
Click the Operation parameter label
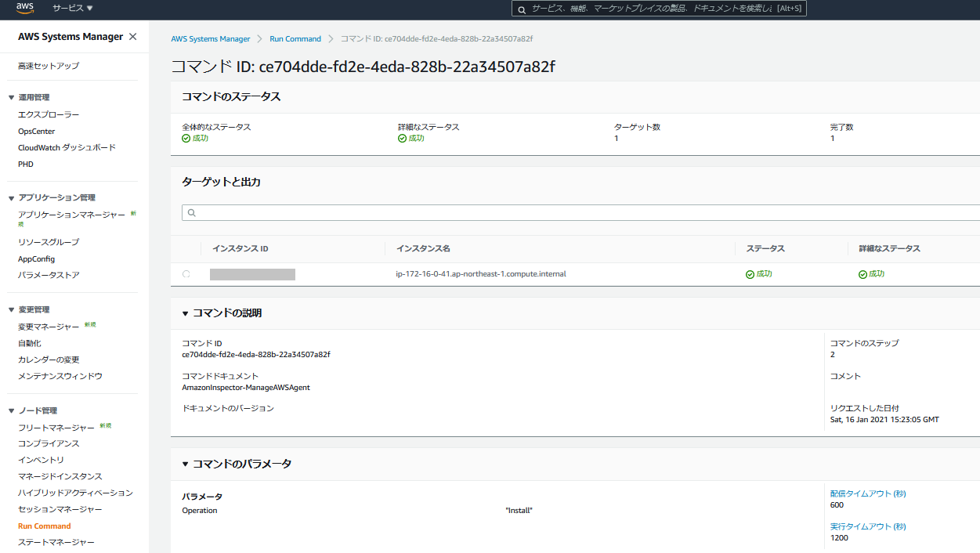click(200, 510)
